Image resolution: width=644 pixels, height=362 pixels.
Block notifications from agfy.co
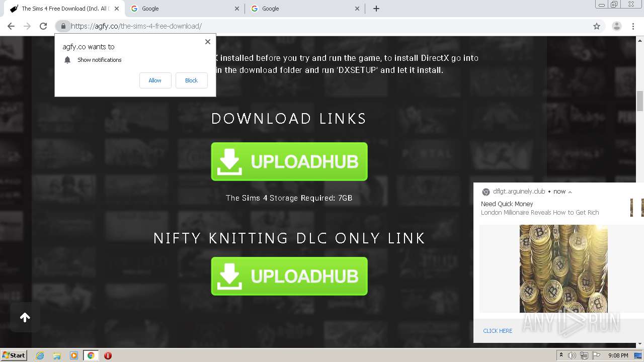coord(191,80)
